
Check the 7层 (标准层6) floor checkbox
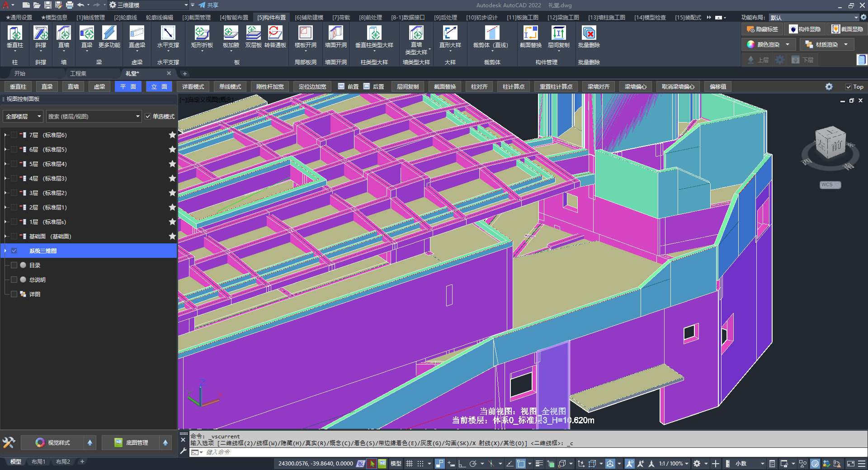14,135
